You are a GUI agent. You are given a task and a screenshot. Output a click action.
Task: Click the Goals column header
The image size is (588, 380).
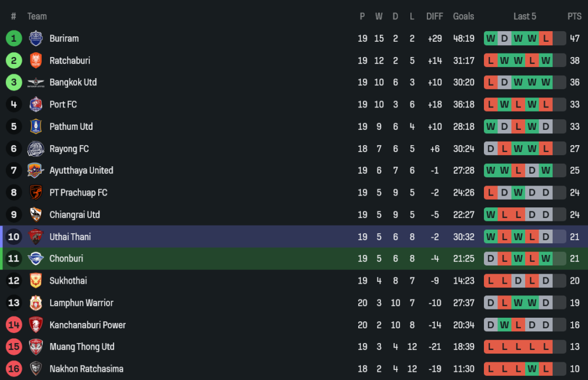(463, 16)
